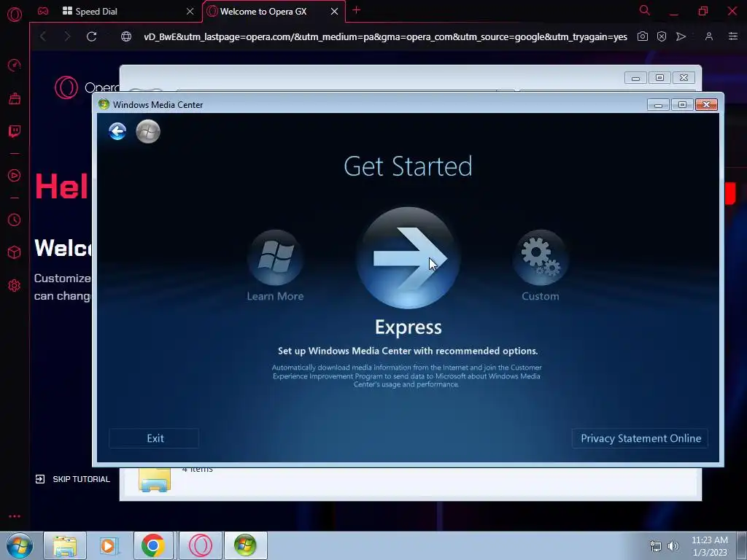Open Twitch in Opera sidebar
Image resolution: width=747 pixels, height=560 pixels.
tap(15, 131)
